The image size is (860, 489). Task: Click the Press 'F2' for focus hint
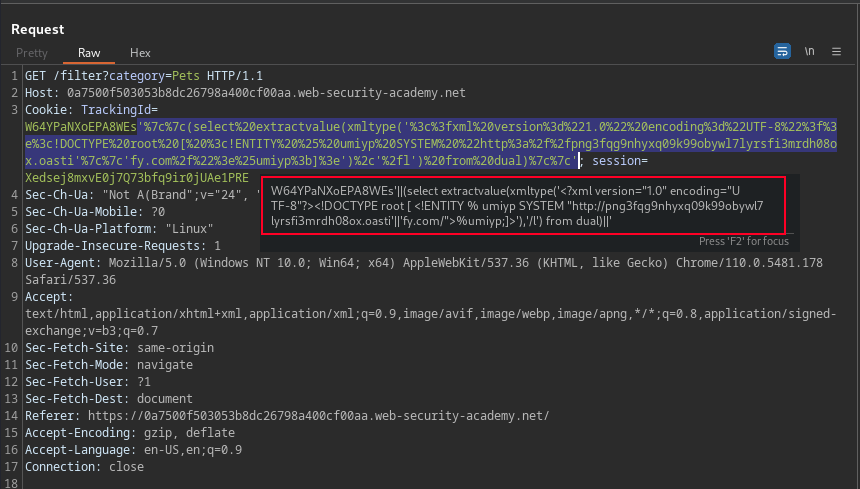744,241
